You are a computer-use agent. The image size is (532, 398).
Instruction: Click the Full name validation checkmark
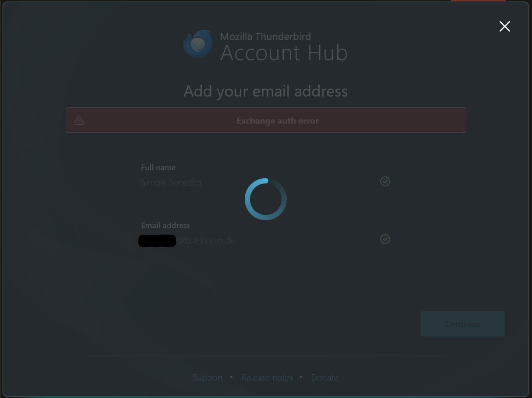(x=385, y=181)
